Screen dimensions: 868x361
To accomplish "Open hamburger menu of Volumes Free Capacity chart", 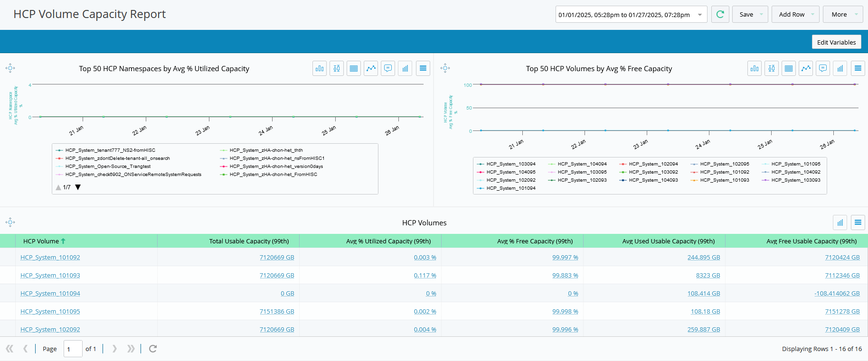I will [x=858, y=68].
